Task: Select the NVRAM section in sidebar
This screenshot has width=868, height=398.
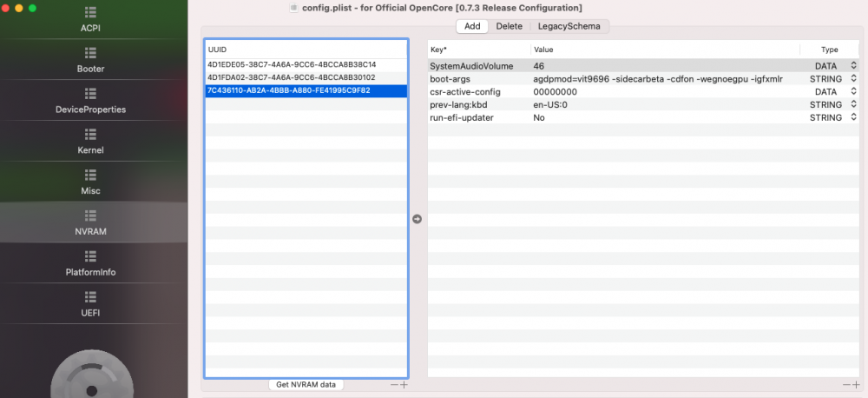Action: coord(90,222)
